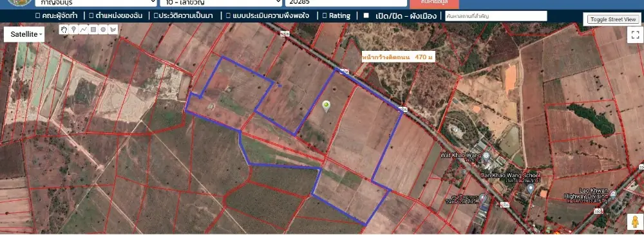Open the กาญจนบุรี province dropdown
The width and height of the screenshot is (644, 235).
[x=96, y=3]
